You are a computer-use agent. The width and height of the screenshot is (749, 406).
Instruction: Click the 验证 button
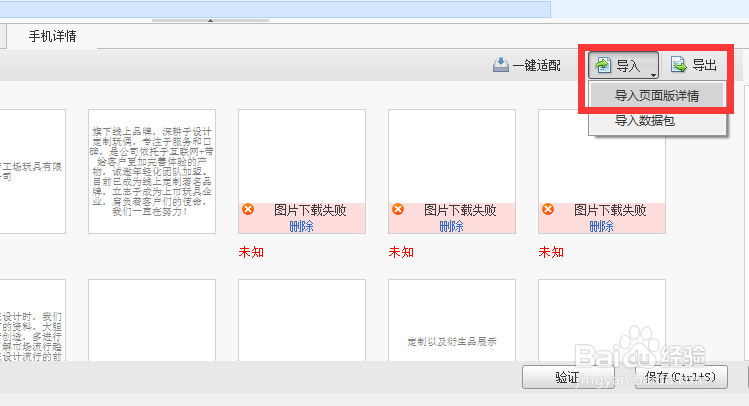coord(568,377)
